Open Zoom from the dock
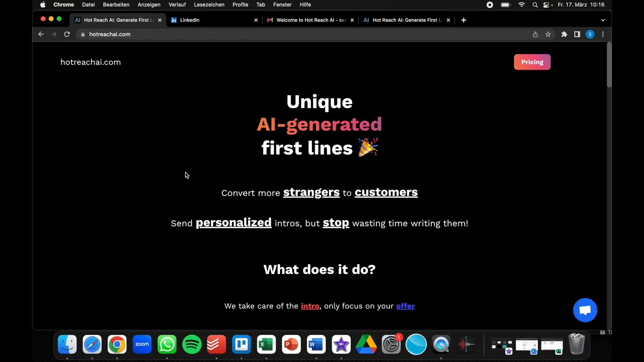644x362 pixels. point(142,344)
